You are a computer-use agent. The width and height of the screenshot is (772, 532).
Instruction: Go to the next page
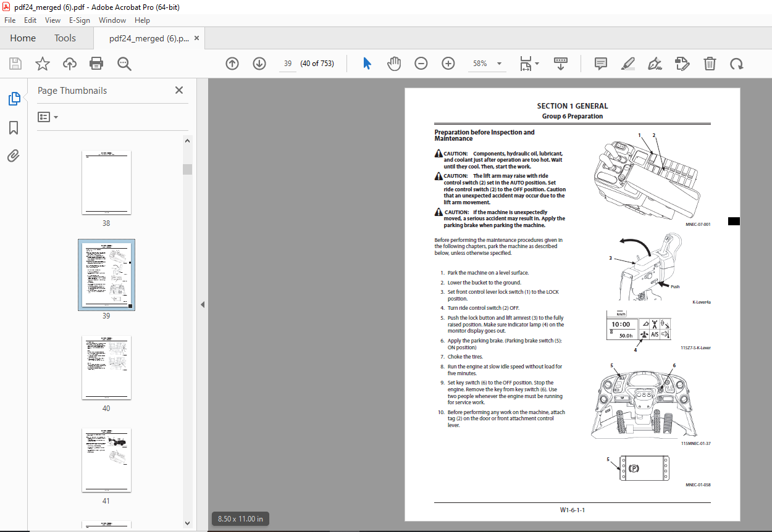[x=259, y=64]
